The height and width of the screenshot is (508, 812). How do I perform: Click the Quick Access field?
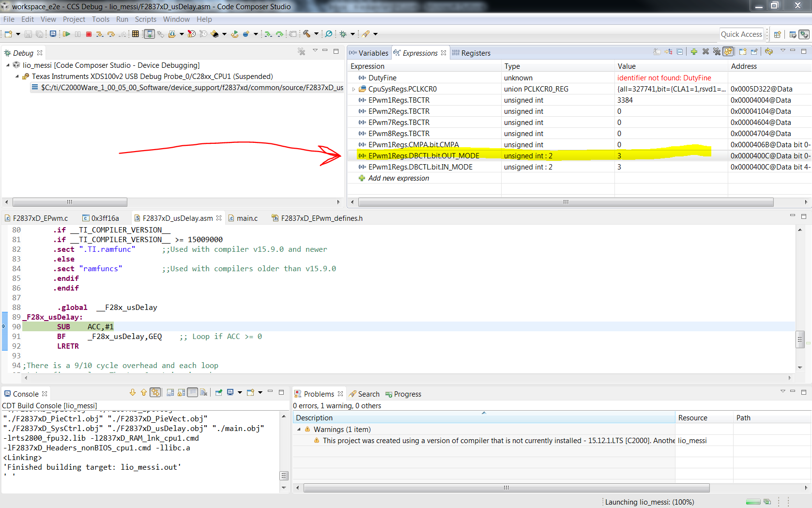(741, 34)
